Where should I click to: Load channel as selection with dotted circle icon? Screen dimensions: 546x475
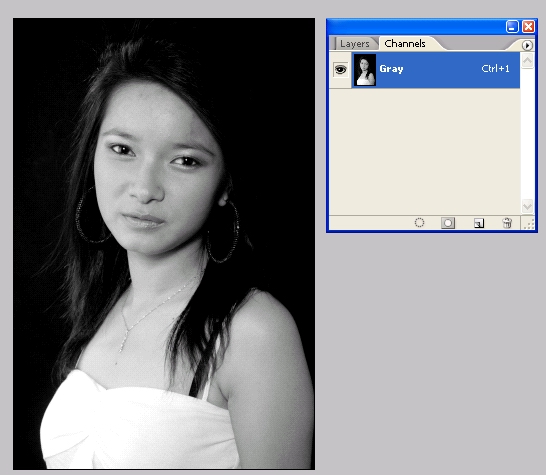[419, 223]
